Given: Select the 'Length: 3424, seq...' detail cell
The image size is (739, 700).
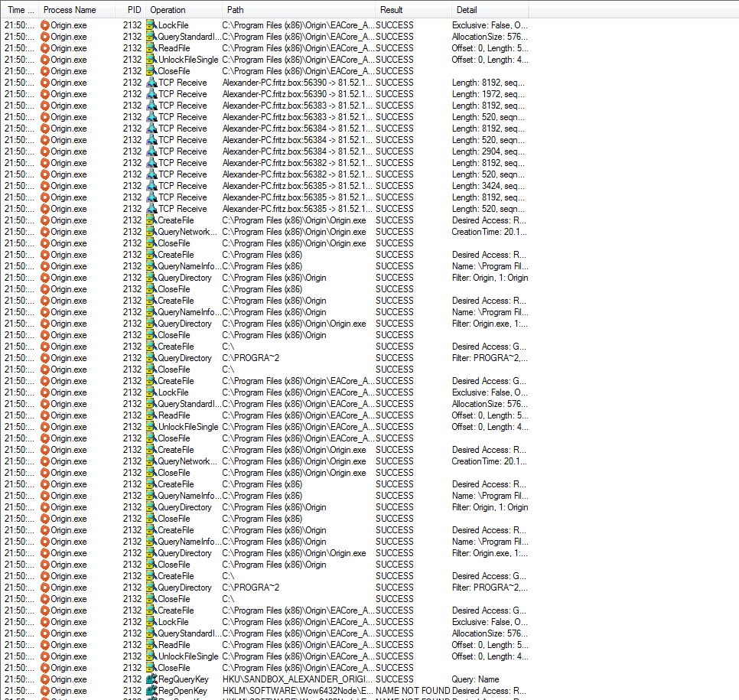Looking at the screenshot, I should (x=488, y=186).
